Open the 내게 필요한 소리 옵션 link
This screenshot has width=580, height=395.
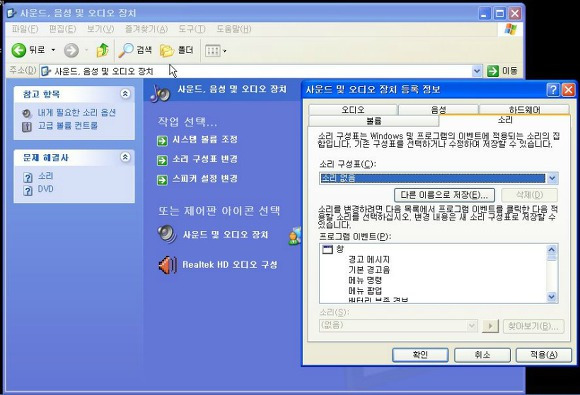tap(77, 113)
